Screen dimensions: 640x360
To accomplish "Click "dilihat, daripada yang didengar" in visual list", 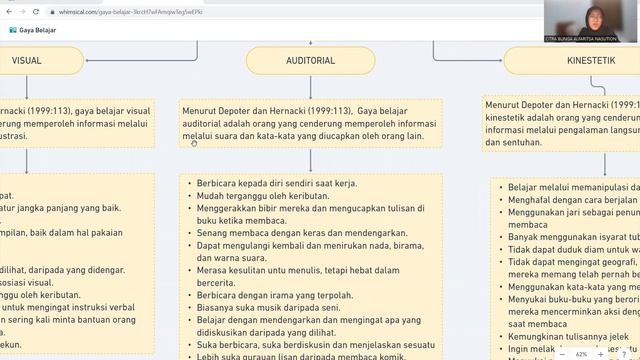I will [62, 270].
